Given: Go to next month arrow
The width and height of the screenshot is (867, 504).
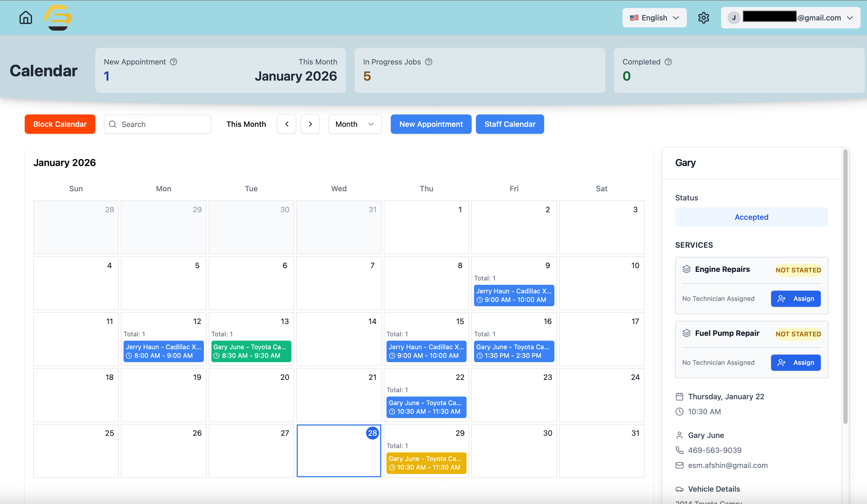Looking at the screenshot, I should (310, 124).
